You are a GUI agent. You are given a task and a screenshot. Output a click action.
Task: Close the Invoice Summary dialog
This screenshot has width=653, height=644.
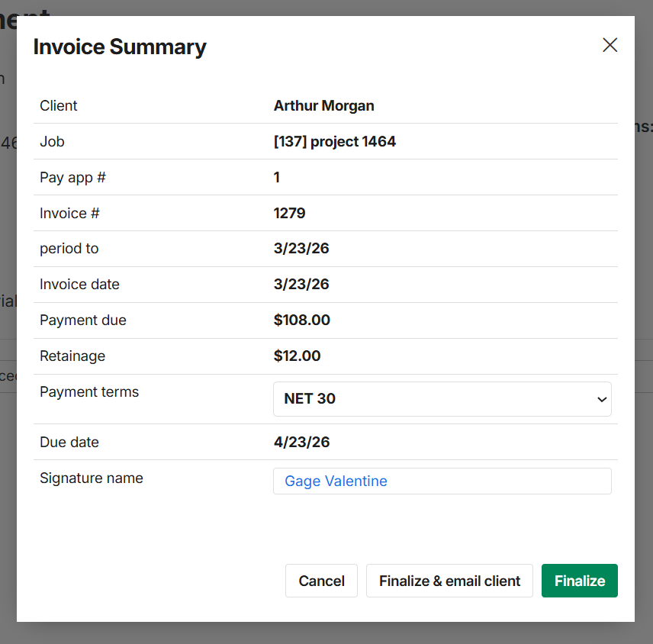click(610, 45)
